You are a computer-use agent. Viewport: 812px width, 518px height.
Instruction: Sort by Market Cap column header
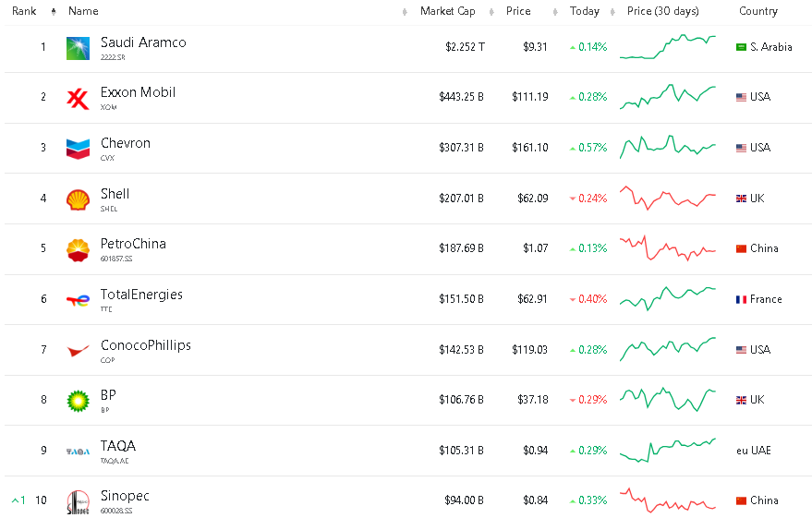(447, 11)
